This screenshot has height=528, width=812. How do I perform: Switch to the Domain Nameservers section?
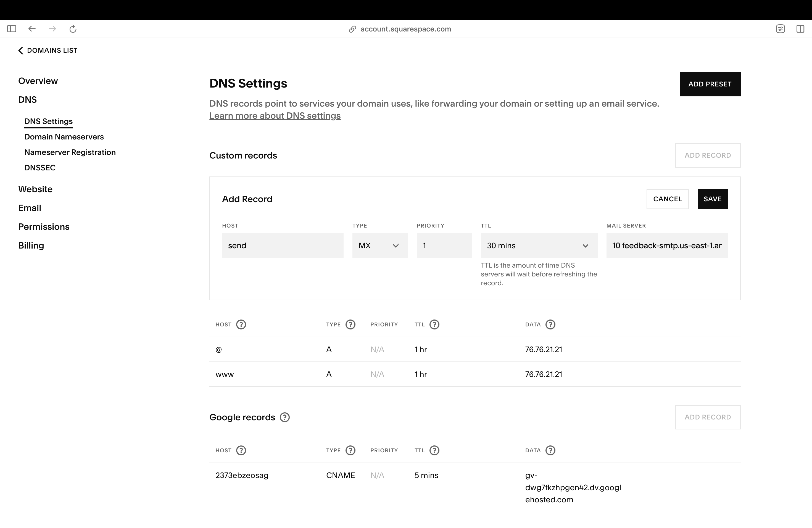tap(64, 136)
